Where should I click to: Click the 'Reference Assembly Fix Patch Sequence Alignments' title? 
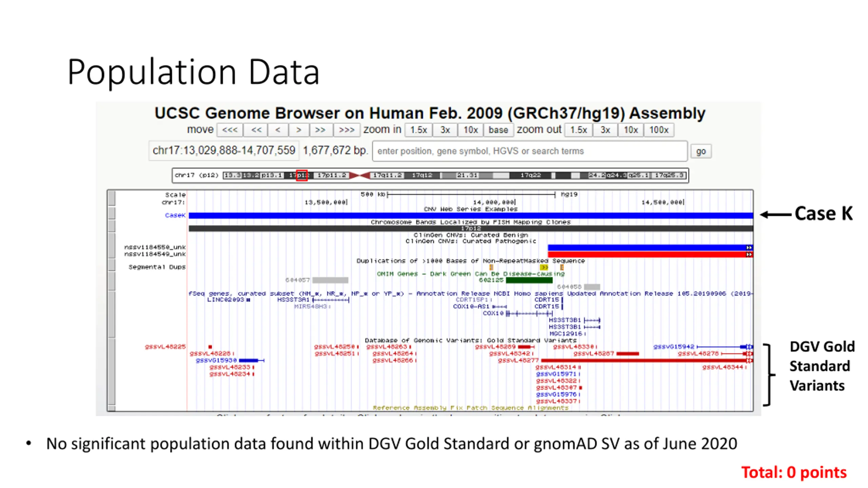point(471,408)
